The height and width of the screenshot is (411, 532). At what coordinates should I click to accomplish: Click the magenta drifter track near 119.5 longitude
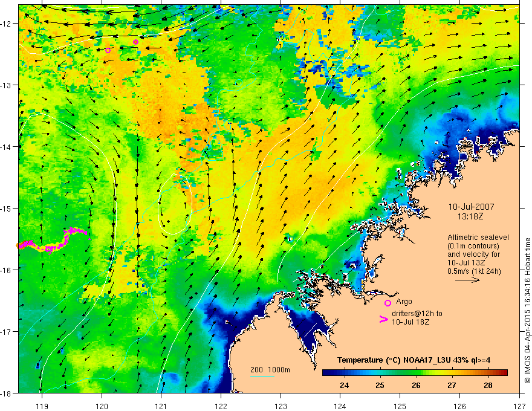pyautogui.click(x=54, y=240)
